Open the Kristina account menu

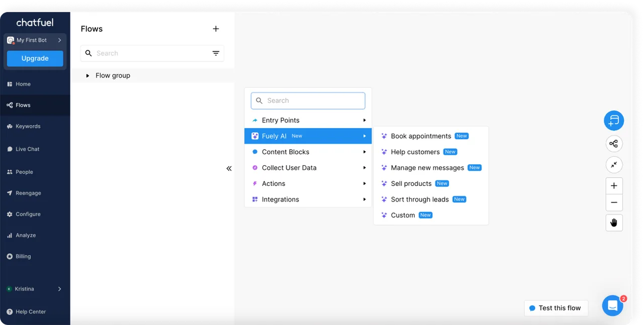click(35, 289)
